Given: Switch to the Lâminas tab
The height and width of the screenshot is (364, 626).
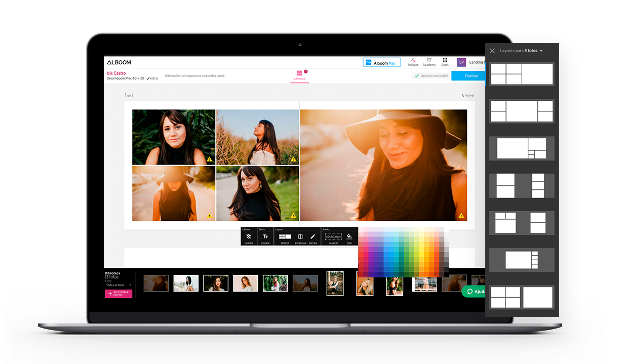Looking at the screenshot, I should coord(299,75).
